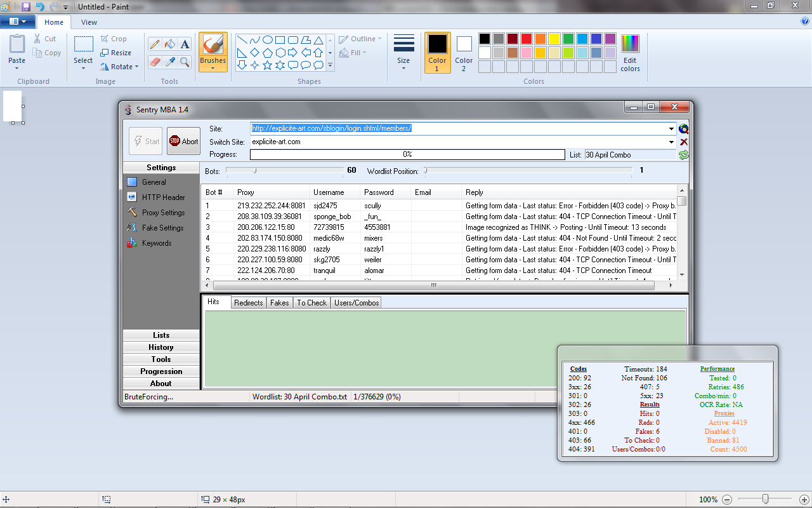Pick the red color swatch
The width and height of the screenshot is (812, 508).
[527, 39]
